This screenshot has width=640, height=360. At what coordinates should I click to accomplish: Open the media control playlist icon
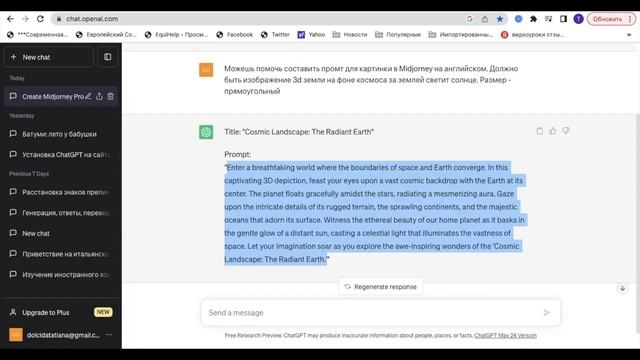coord(548,19)
